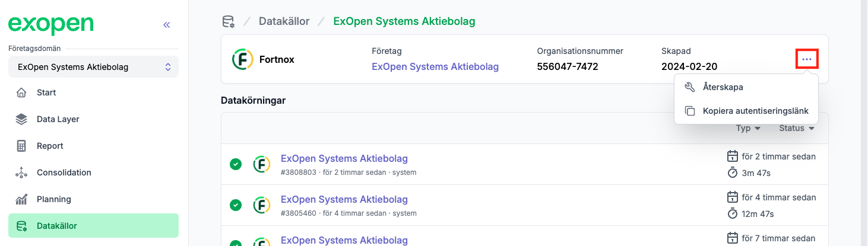The image size is (868, 246).
Task: Click calendar icon next to 'för 2 timmar sedan'
Action: point(733,156)
